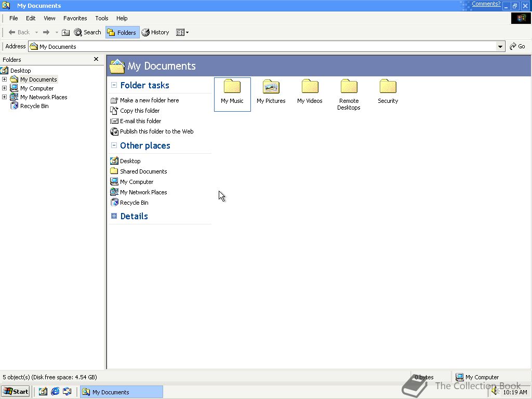
Task: Open the View menu
Action: (49, 18)
